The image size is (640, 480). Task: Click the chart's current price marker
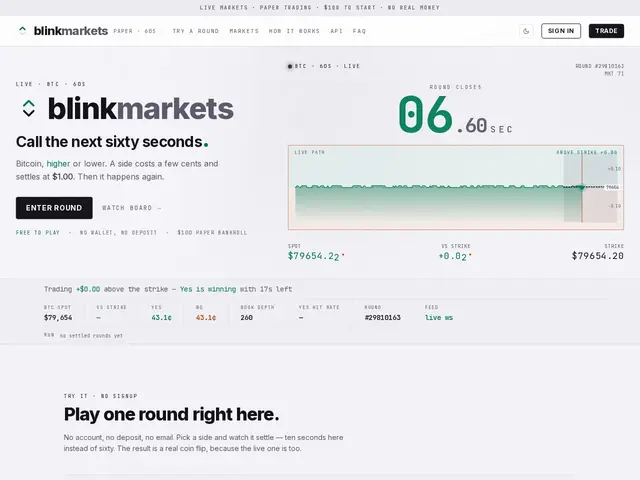pos(581,187)
